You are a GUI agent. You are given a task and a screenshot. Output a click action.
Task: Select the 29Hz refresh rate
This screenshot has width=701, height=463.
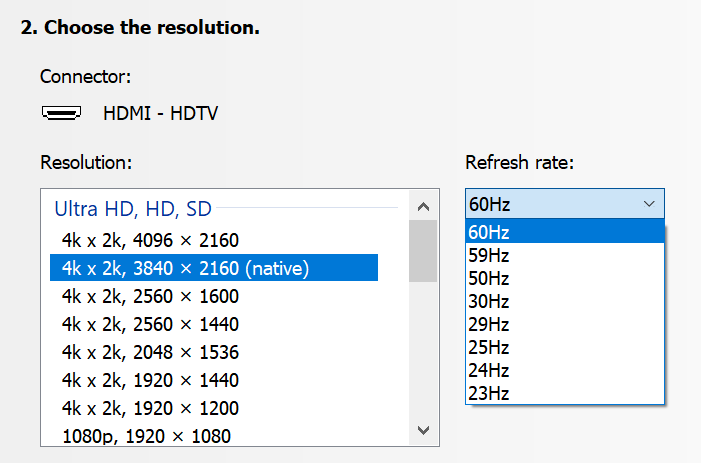click(564, 324)
